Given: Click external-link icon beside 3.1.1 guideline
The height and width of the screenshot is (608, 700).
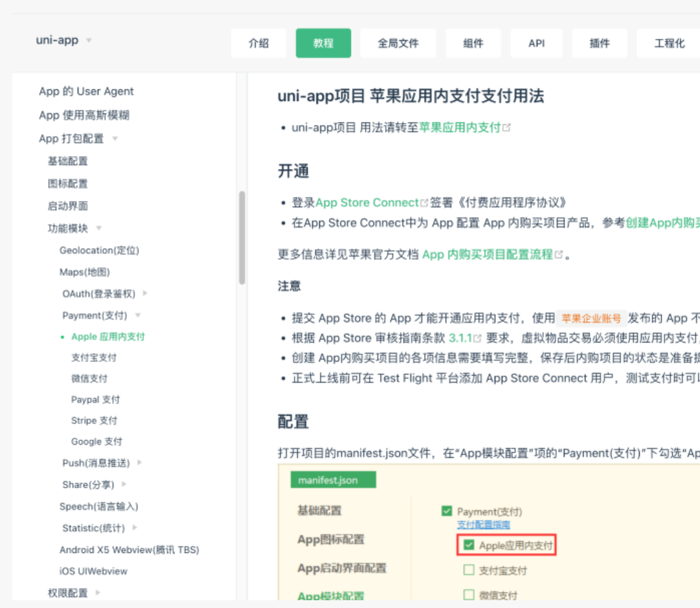Looking at the screenshot, I should (x=478, y=338).
